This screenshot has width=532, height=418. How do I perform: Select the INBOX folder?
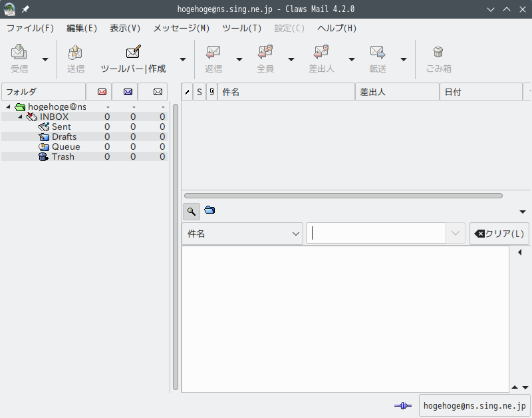(84, 116)
